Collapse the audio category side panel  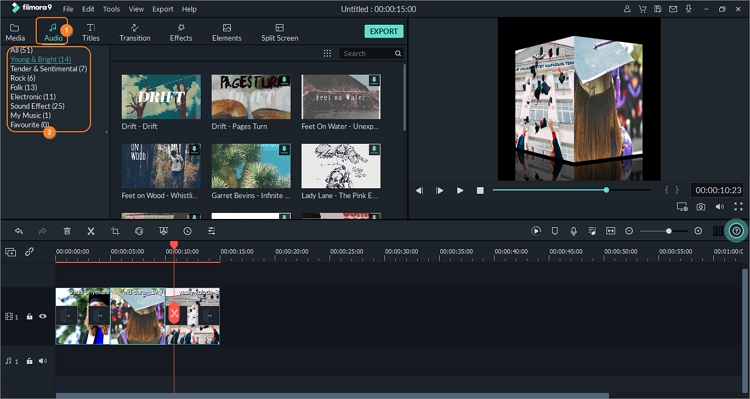(107, 132)
